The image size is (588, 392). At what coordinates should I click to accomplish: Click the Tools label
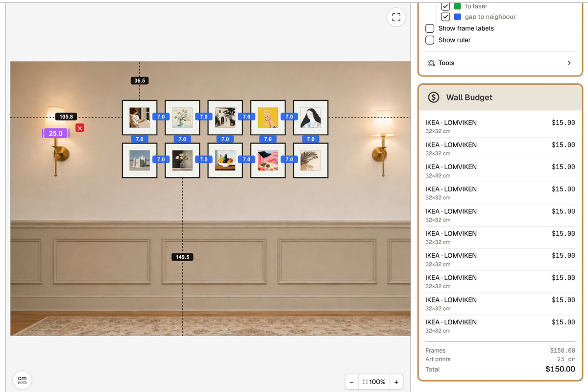point(446,63)
